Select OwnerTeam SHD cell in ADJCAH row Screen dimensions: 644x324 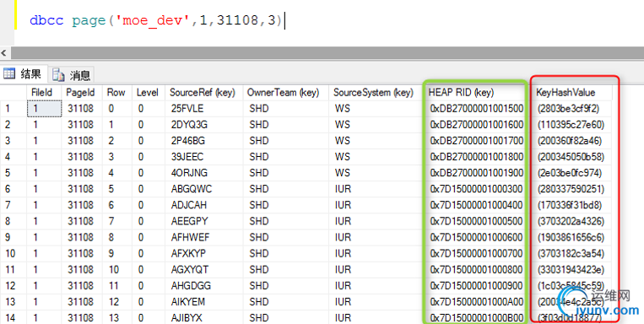click(285, 205)
